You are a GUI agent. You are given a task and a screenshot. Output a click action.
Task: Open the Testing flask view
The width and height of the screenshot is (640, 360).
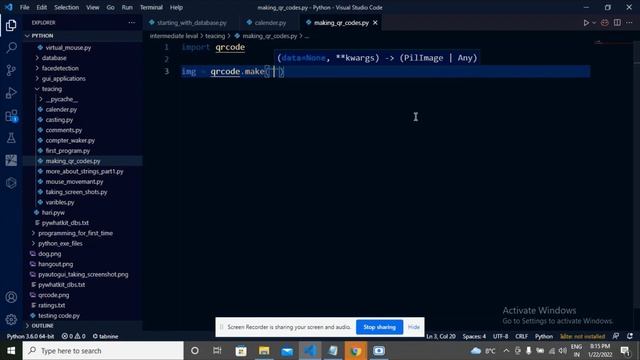tap(11, 138)
